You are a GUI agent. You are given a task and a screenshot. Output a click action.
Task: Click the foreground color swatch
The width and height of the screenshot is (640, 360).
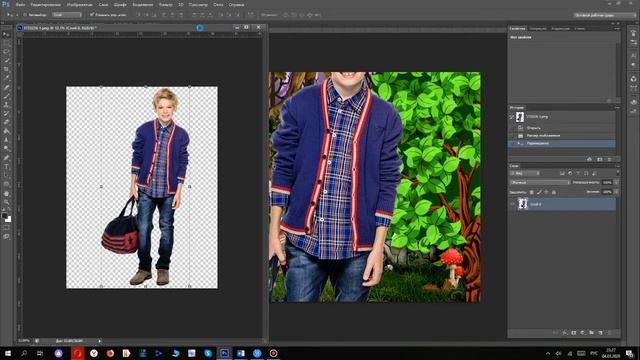4,216
